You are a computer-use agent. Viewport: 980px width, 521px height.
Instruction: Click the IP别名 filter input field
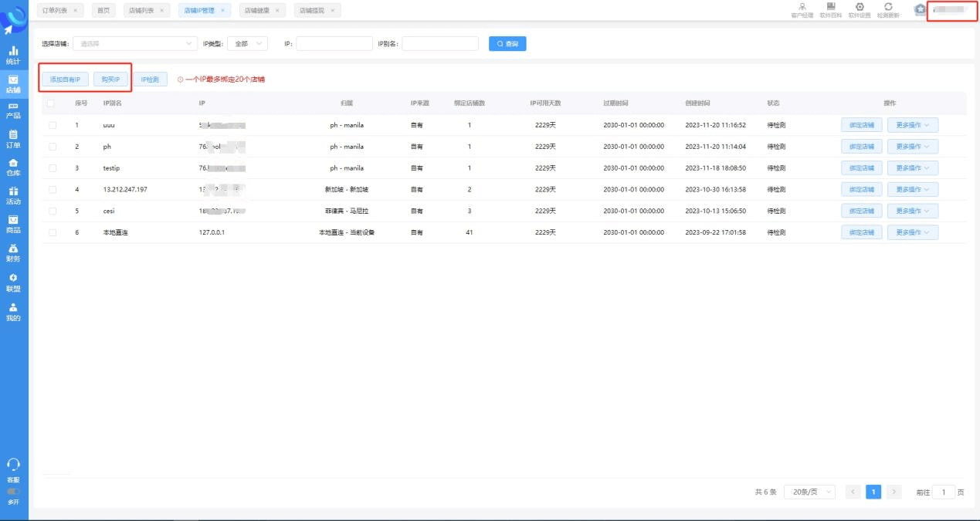click(440, 44)
